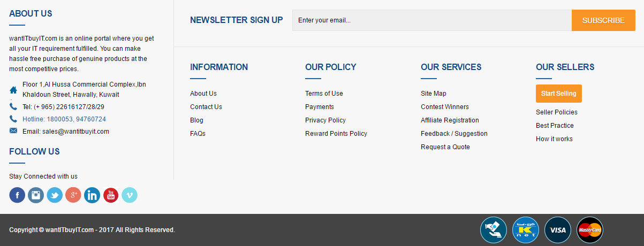Go to the Contact Us page
The height and width of the screenshot is (246, 644).
pyautogui.click(x=206, y=107)
